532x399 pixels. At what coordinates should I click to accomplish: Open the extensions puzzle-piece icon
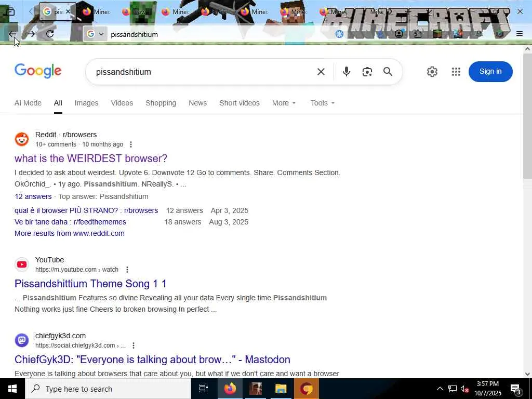(418, 34)
